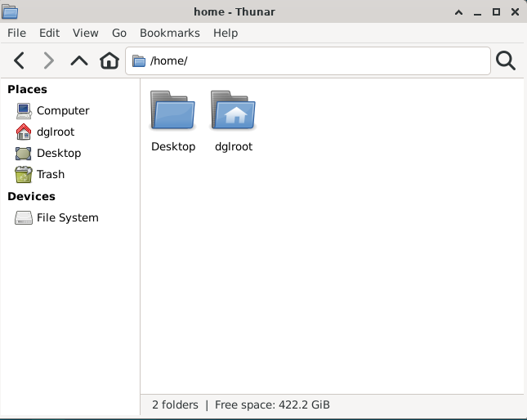Open the File menu

[17, 33]
